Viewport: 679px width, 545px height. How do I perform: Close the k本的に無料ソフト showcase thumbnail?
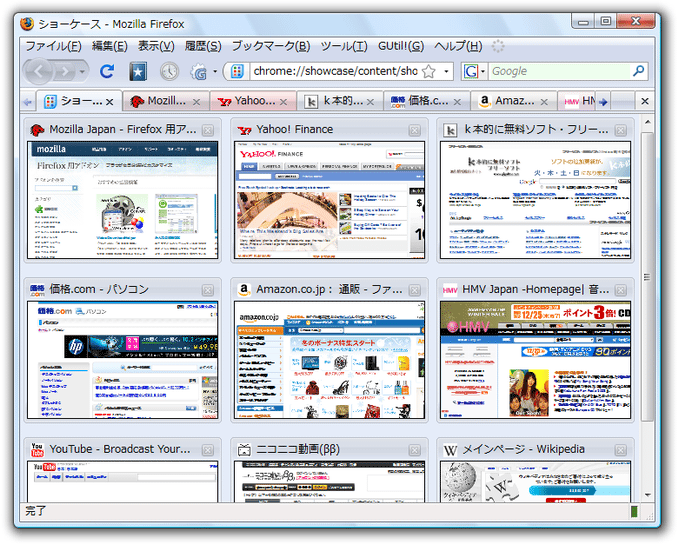tap(621, 130)
